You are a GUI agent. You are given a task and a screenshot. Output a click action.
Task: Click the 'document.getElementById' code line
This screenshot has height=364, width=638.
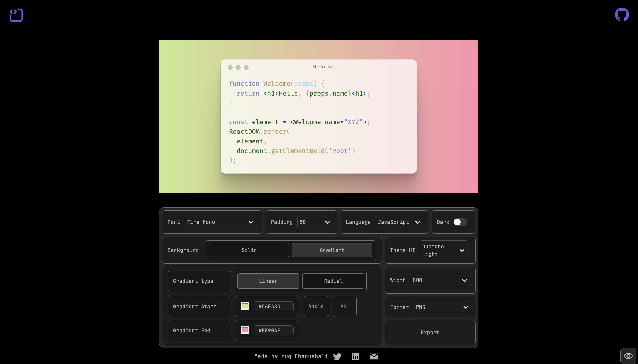[296, 151]
